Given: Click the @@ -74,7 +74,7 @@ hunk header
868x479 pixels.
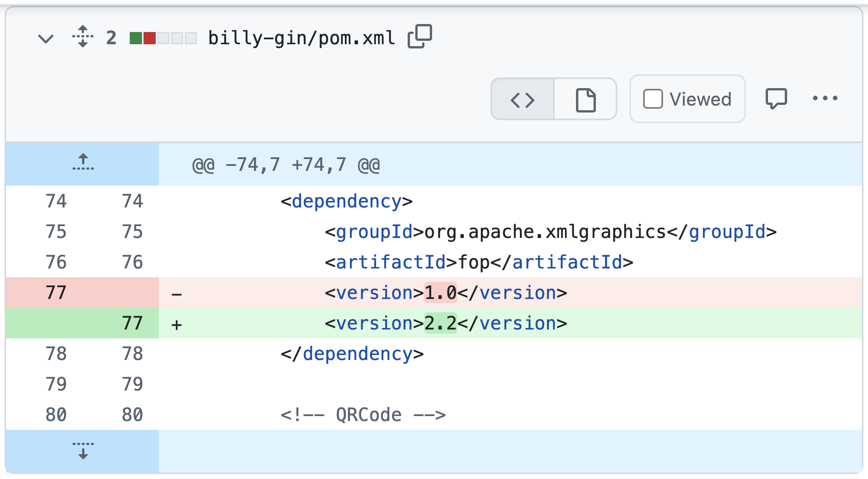Looking at the screenshot, I should pyautogui.click(x=286, y=165).
